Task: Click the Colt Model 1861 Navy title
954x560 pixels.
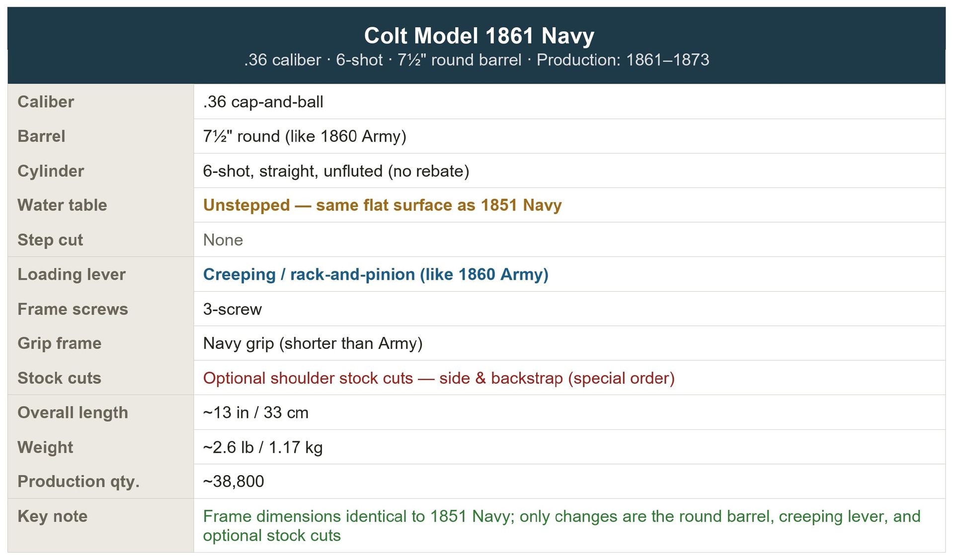Action: (478, 36)
